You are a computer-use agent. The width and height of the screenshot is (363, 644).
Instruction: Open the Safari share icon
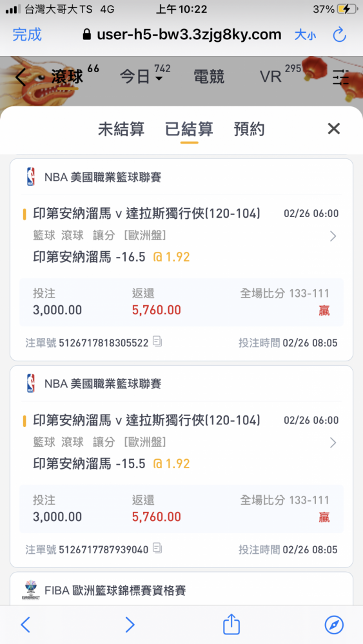[x=231, y=624]
